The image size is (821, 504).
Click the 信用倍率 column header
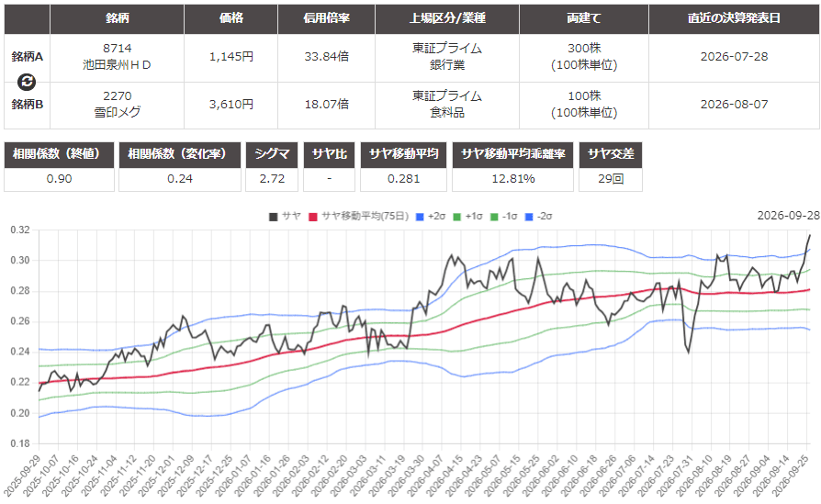pos(326,18)
